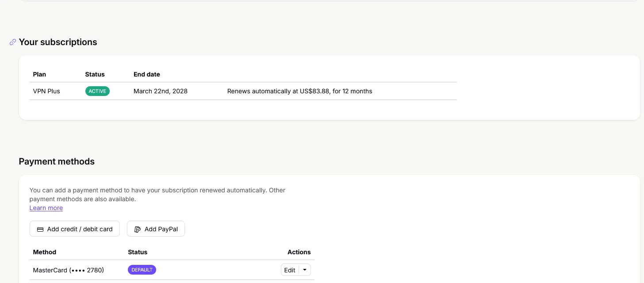Viewport: 644px width, 283px height.
Task: Click the DEFAULT status badge
Action: point(142,270)
